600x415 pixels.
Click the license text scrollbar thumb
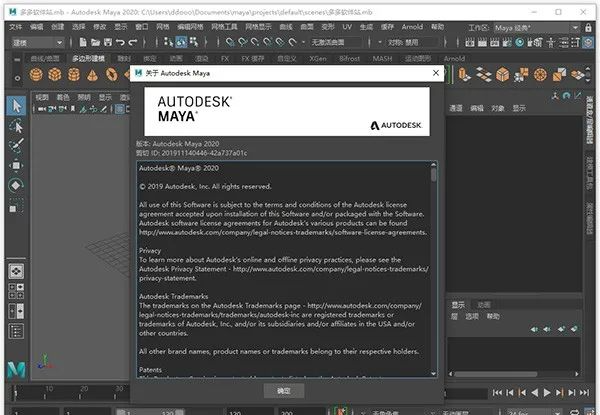(x=434, y=175)
